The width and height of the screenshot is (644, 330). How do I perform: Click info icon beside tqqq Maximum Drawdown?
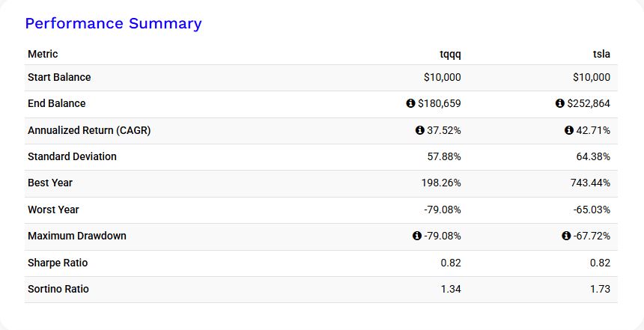[416, 236]
